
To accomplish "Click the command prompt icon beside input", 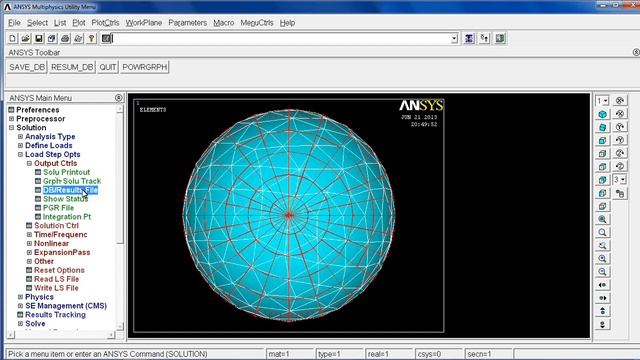I will [x=106, y=38].
